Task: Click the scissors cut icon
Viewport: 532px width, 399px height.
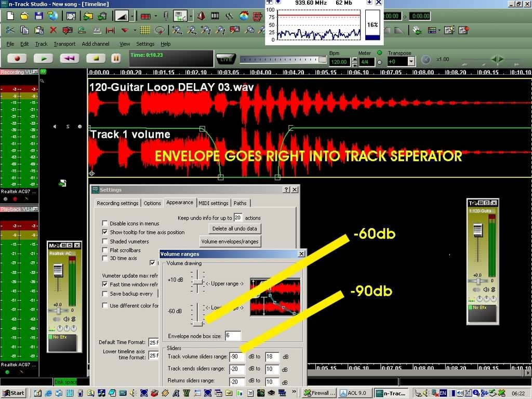Action: pos(10,30)
